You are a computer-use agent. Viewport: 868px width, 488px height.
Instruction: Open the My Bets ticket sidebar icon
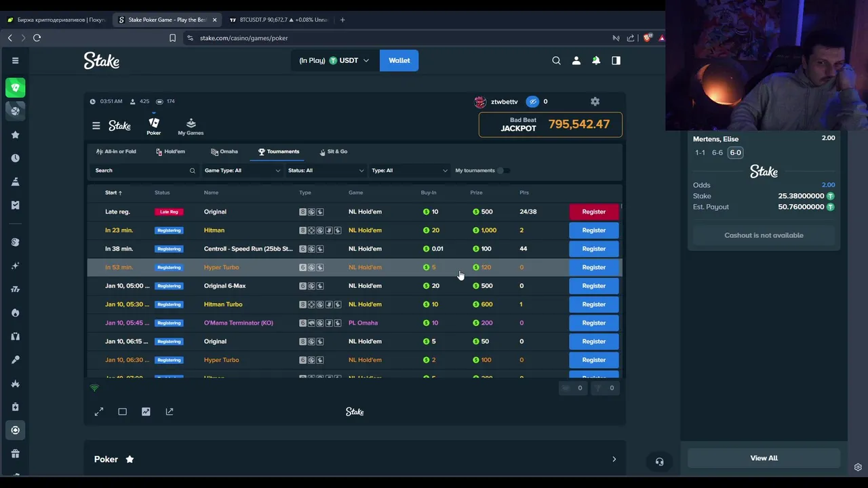(15, 205)
